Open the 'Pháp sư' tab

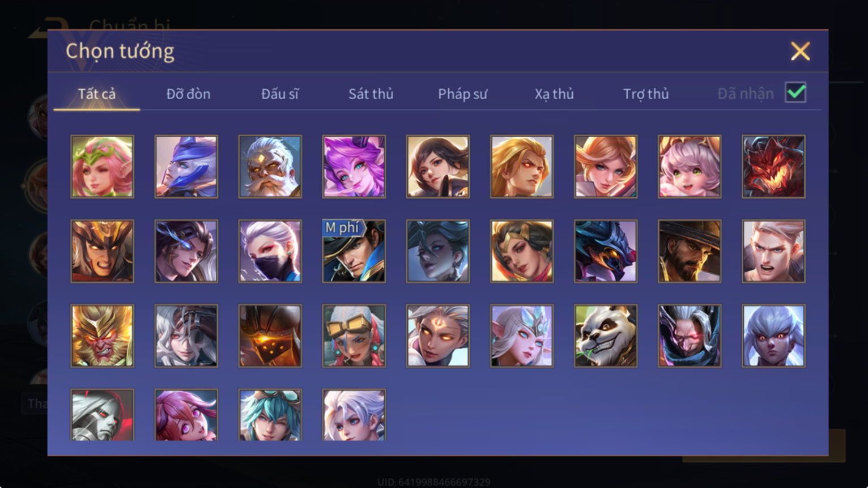(x=462, y=94)
